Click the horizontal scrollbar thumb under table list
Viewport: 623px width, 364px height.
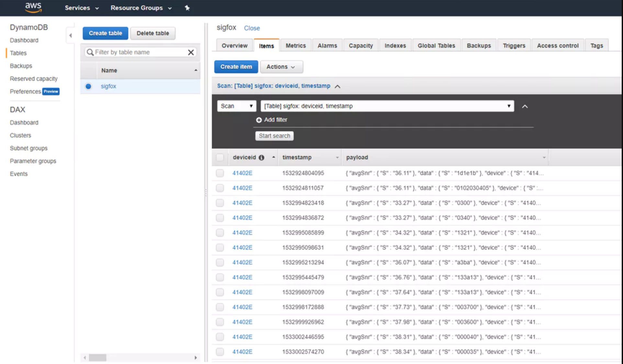tap(97, 358)
